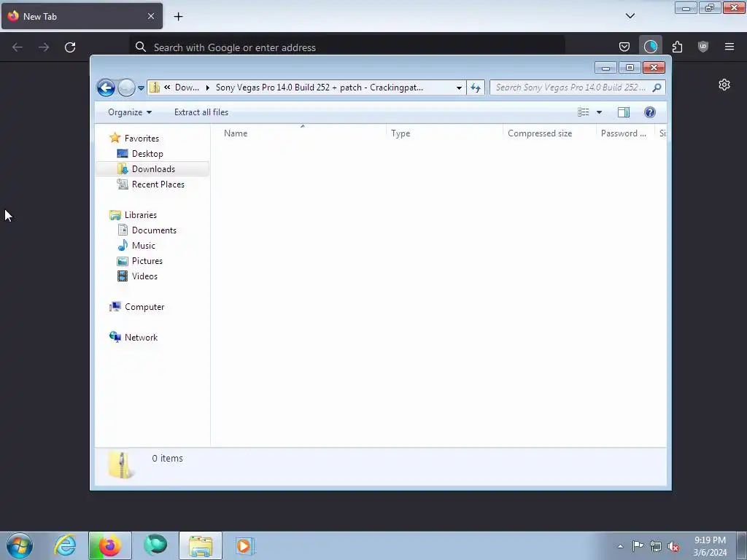Click Extract all files
Viewport: 747px width, 560px height.
[201, 112]
